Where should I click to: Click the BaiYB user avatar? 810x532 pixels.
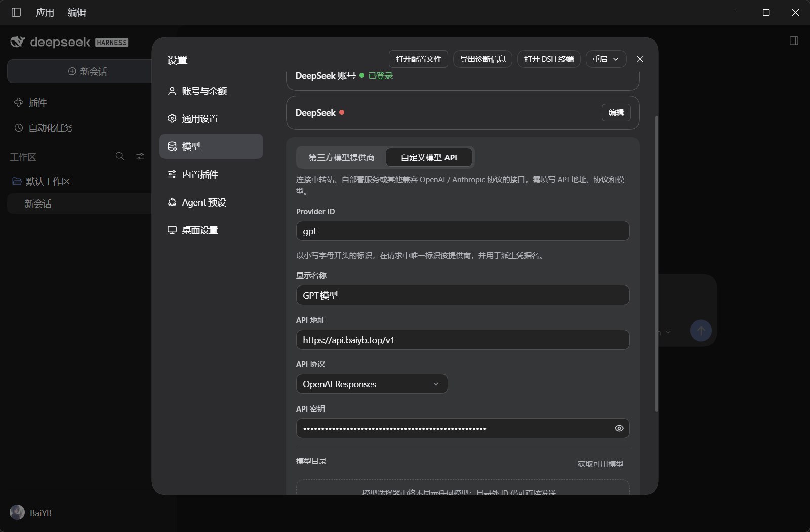(17, 512)
